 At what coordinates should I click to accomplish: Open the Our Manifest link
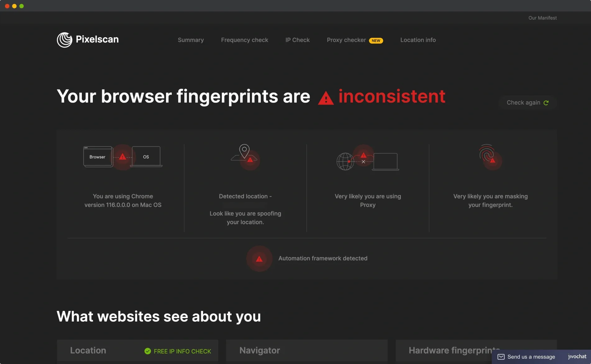(542, 18)
